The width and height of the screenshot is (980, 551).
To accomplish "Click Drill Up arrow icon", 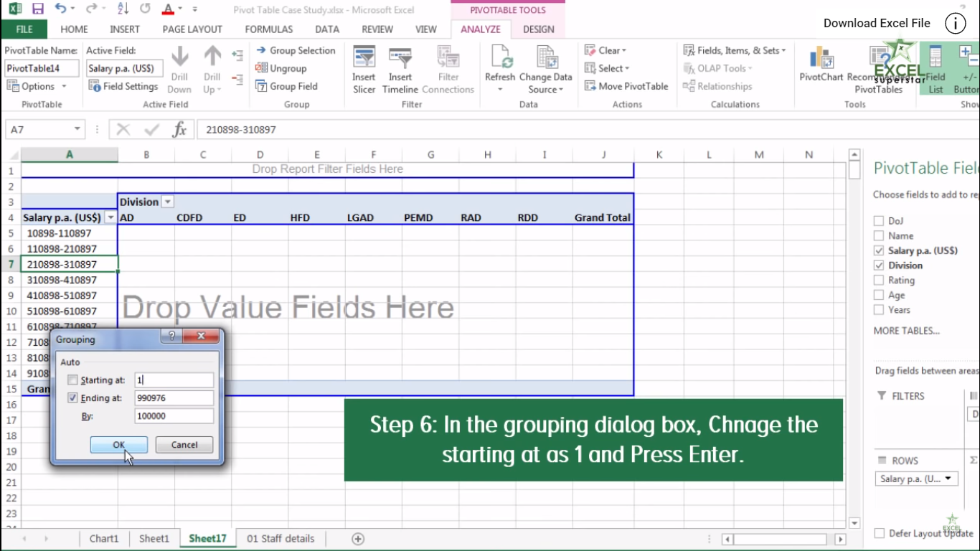I will coord(212,57).
